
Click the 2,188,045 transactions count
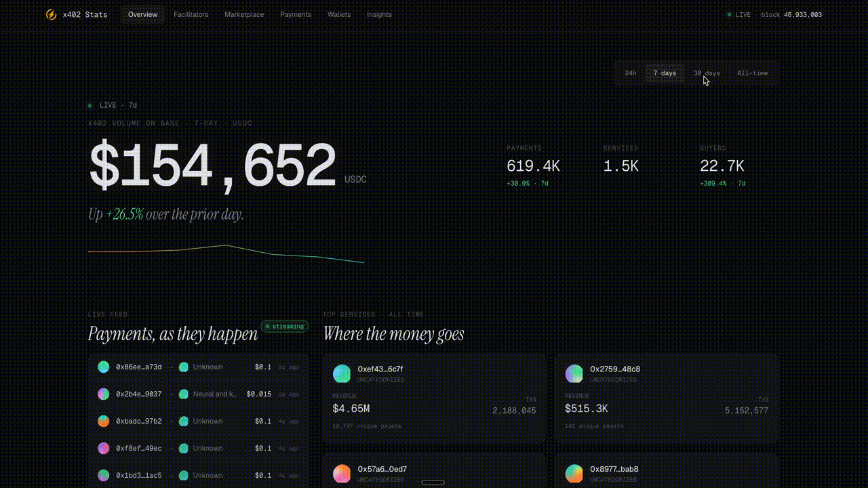click(514, 411)
